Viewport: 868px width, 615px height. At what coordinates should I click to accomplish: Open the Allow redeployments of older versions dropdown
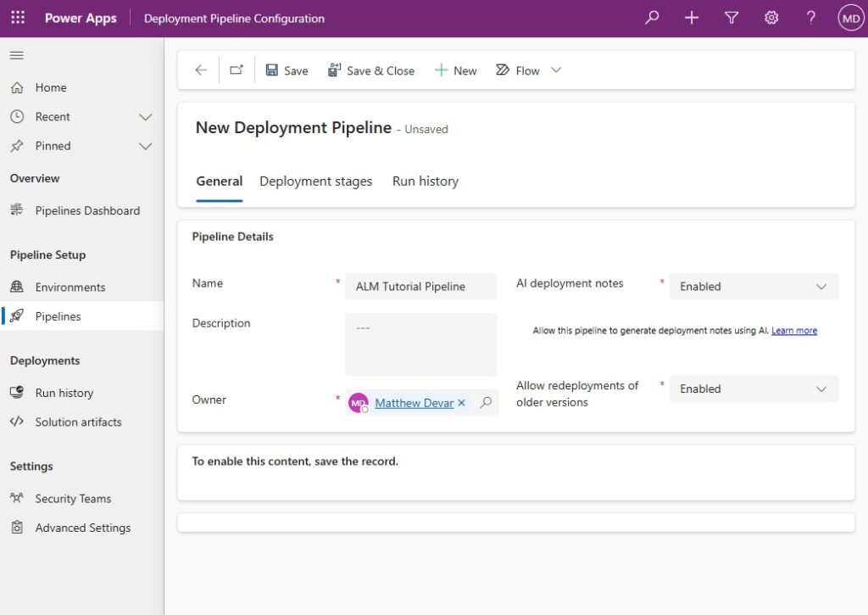tap(754, 389)
